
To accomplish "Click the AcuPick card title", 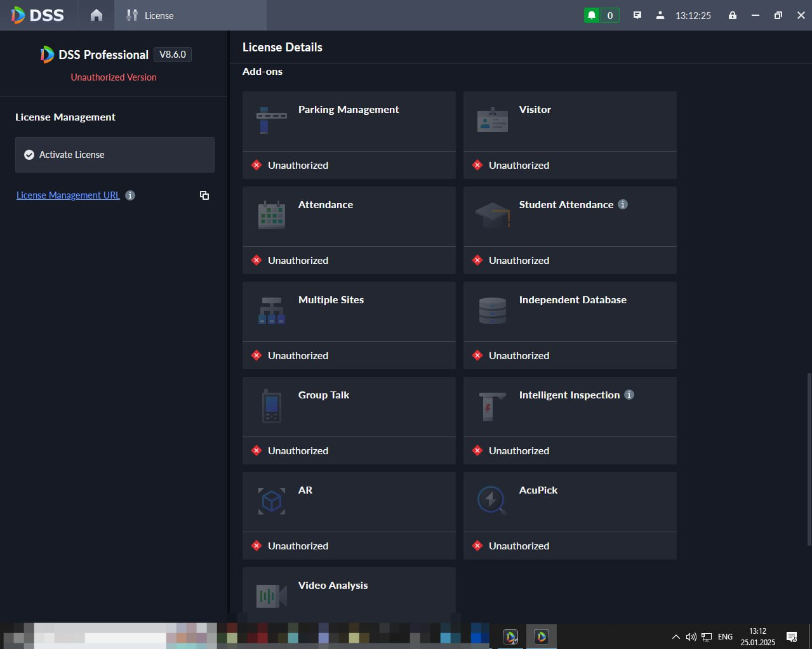I will coord(538,490).
